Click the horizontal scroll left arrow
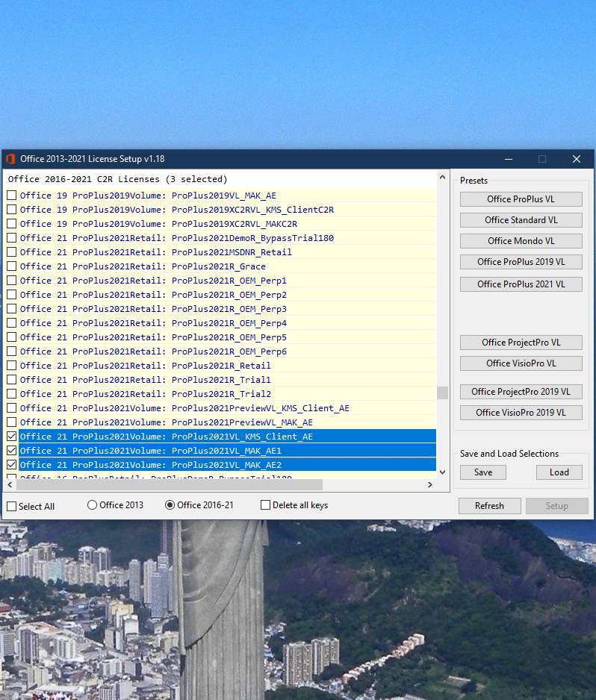596x700 pixels. (x=10, y=485)
